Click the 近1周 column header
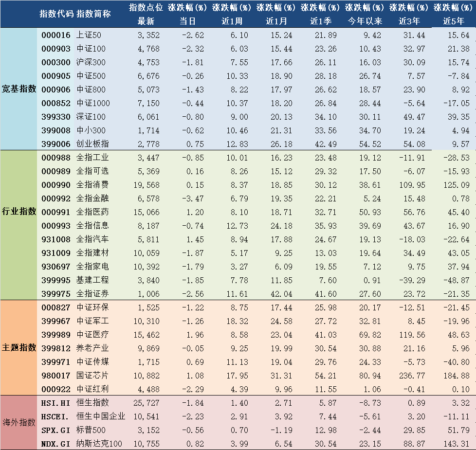 pyautogui.click(x=232, y=21)
